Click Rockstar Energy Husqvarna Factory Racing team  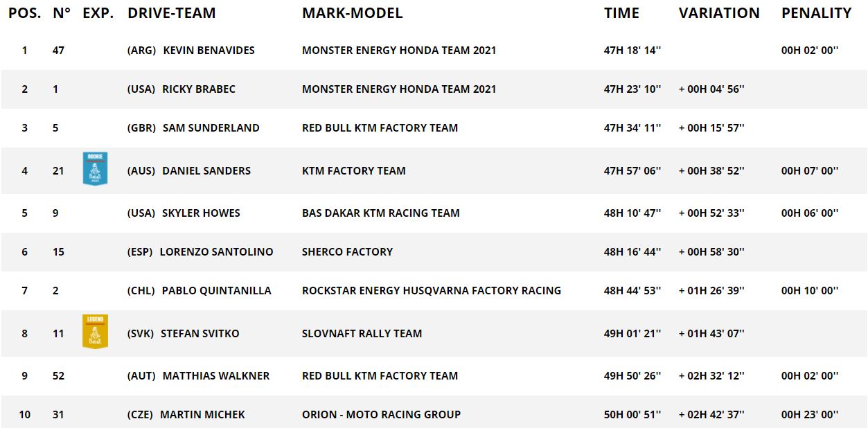tap(431, 291)
